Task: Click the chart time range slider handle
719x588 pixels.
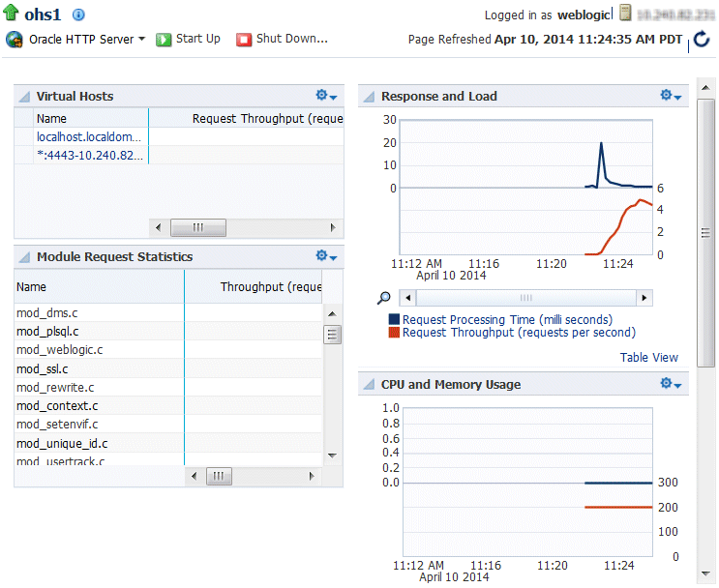Action: [526, 298]
